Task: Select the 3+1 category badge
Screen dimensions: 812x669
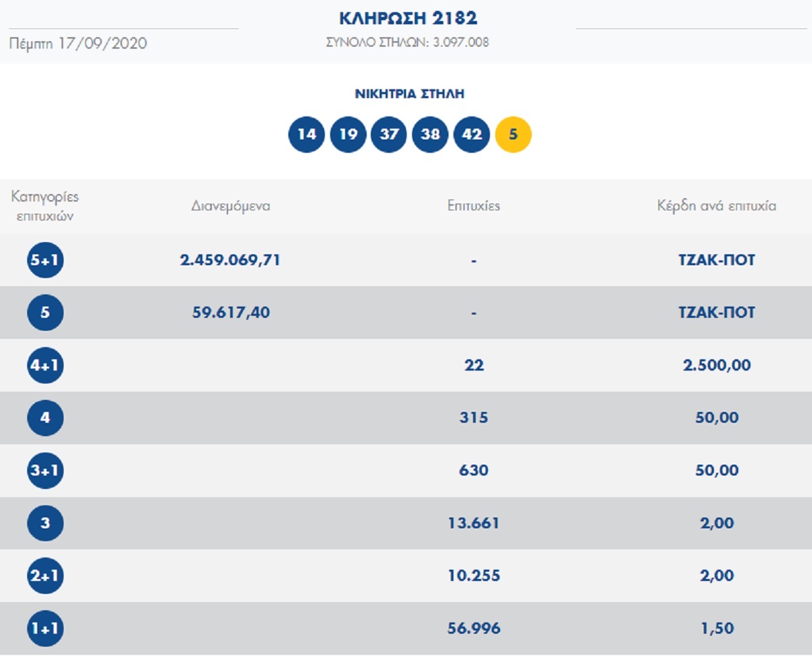Action: (45, 471)
